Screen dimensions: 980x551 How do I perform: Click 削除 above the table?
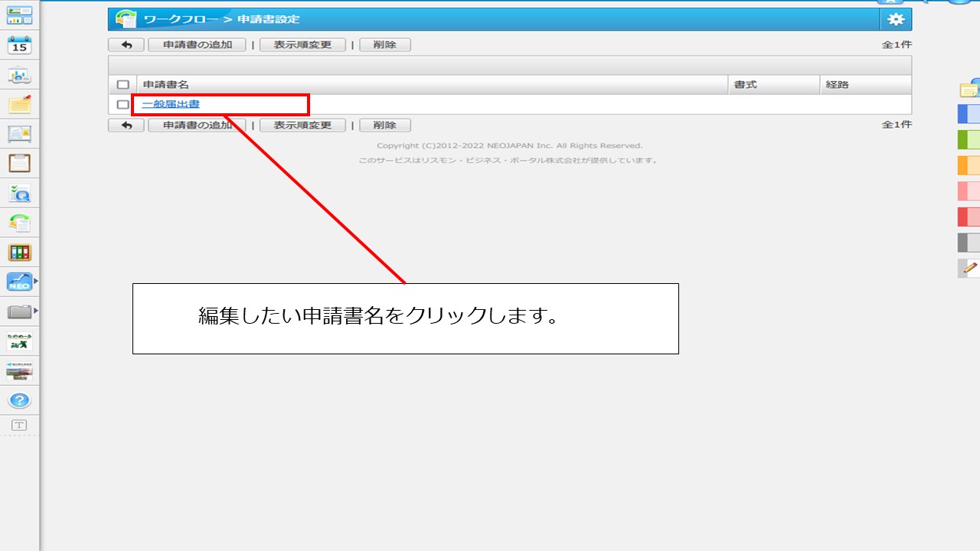[385, 45]
